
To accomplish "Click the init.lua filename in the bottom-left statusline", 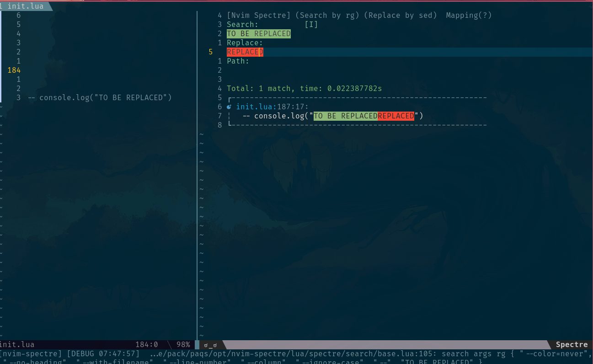I will 17,344.
